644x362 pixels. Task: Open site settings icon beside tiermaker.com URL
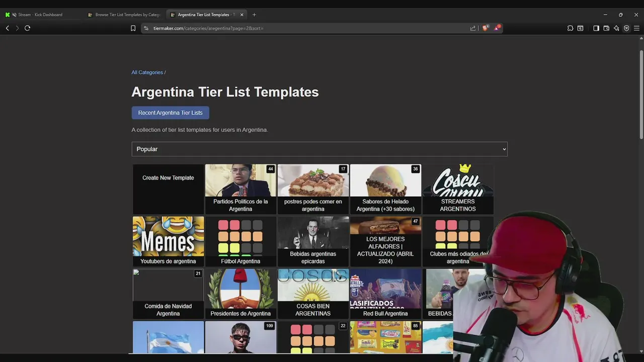(146, 28)
